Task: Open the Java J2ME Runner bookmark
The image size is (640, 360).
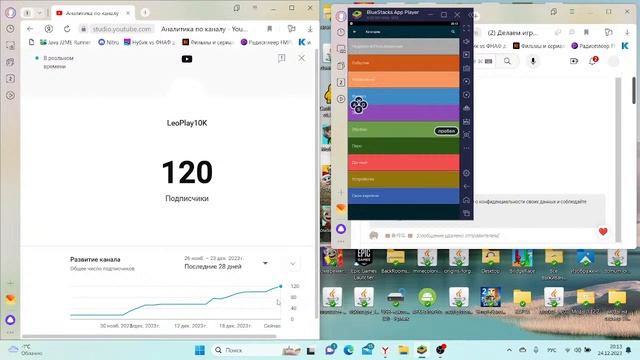Action: click(65, 42)
